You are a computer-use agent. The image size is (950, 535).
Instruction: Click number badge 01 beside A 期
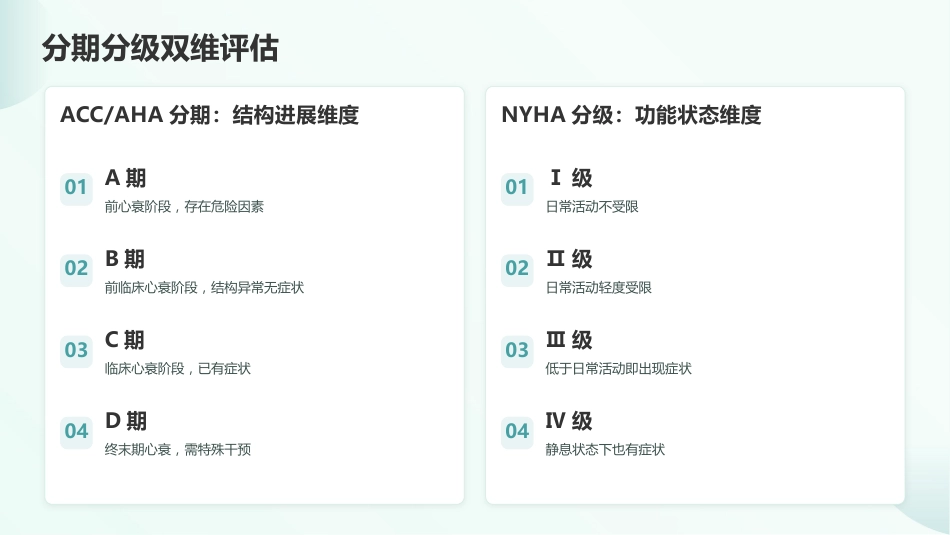tap(76, 189)
